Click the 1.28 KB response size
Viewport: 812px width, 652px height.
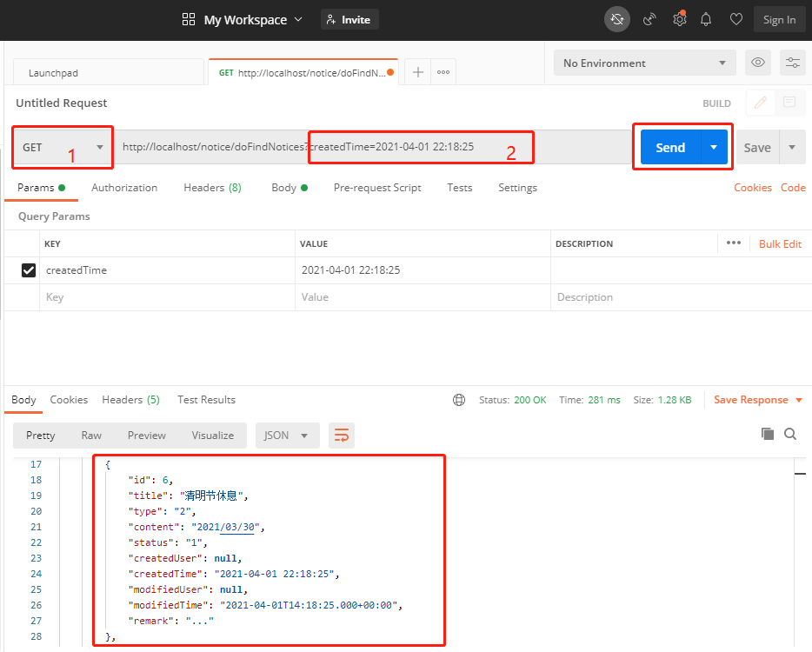pyautogui.click(x=675, y=400)
